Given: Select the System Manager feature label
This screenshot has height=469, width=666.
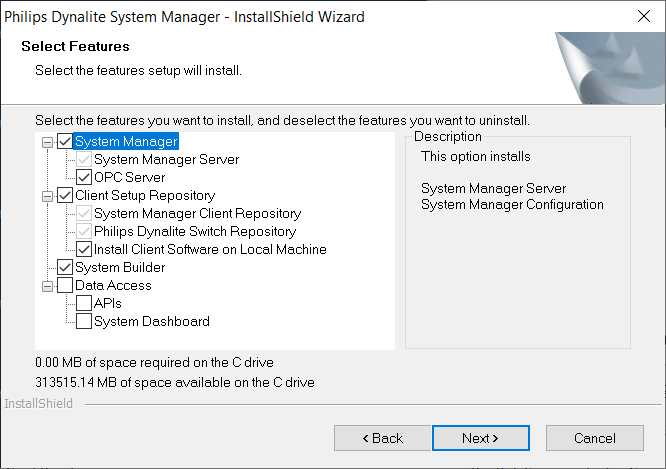Looking at the screenshot, I should [126, 141].
